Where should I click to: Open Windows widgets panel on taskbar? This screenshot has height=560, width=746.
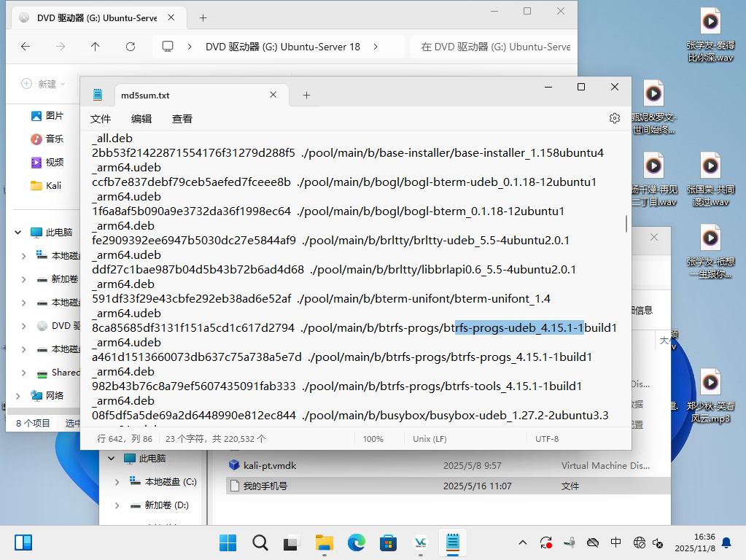click(x=23, y=542)
